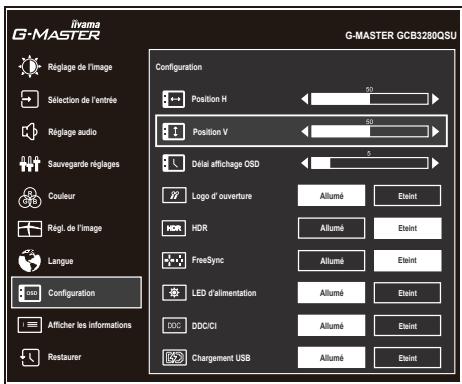The image size is (462, 384).
Task: Open the Sauvegarde réglages menu
Action: pos(84,164)
